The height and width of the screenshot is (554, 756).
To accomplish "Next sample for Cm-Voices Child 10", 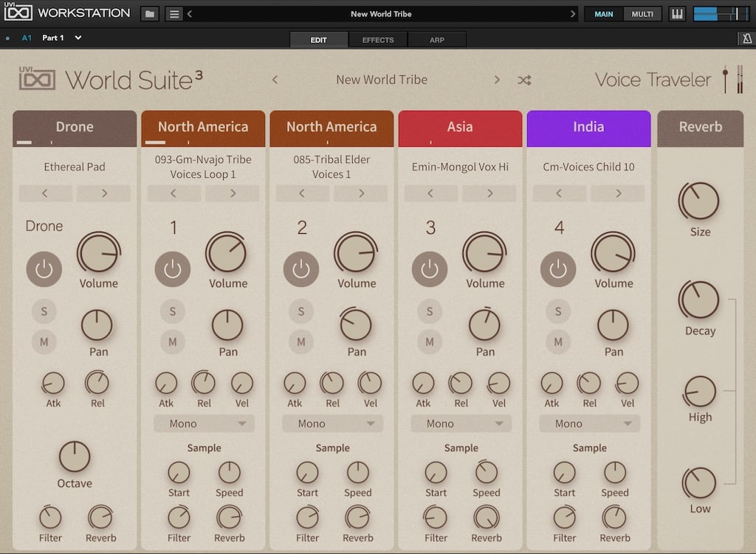I will coord(618,193).
